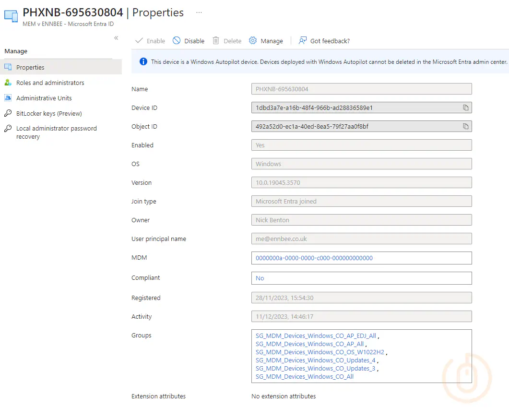Click the 'Extension attributes' label
This screenshot has height=420, width=509.
158,396
